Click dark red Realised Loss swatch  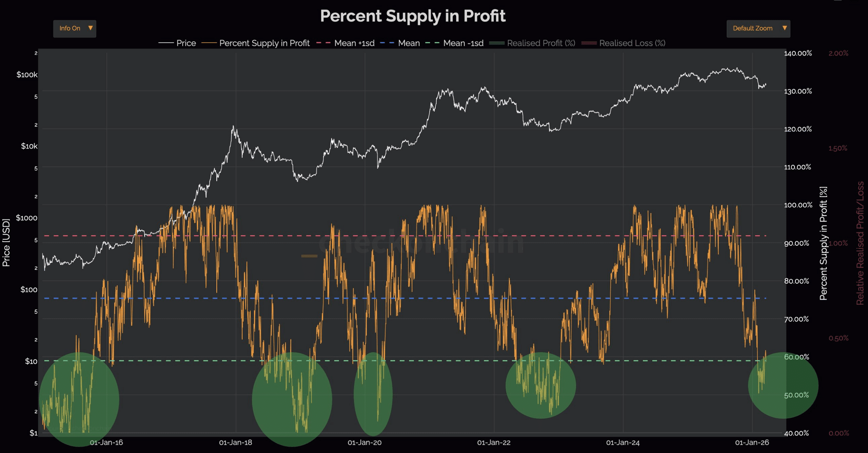[x=589, y=43]
